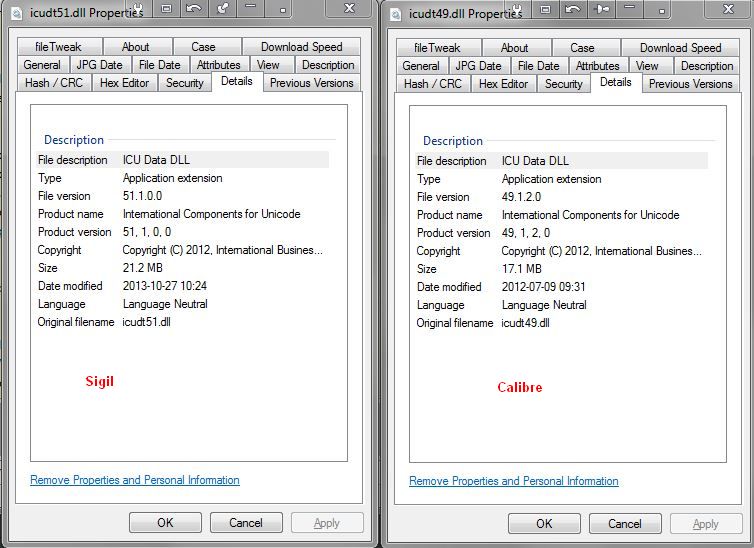Screen dimensions: 754x548
Task: Click rectangle window icon in icudt49.dll title bar
Action: pos(545,9)
